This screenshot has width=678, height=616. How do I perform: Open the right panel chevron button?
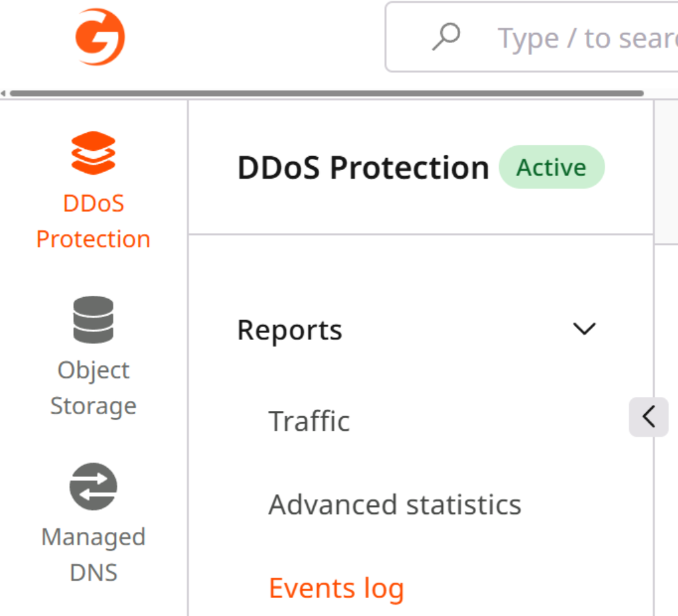tap(649, 417)
